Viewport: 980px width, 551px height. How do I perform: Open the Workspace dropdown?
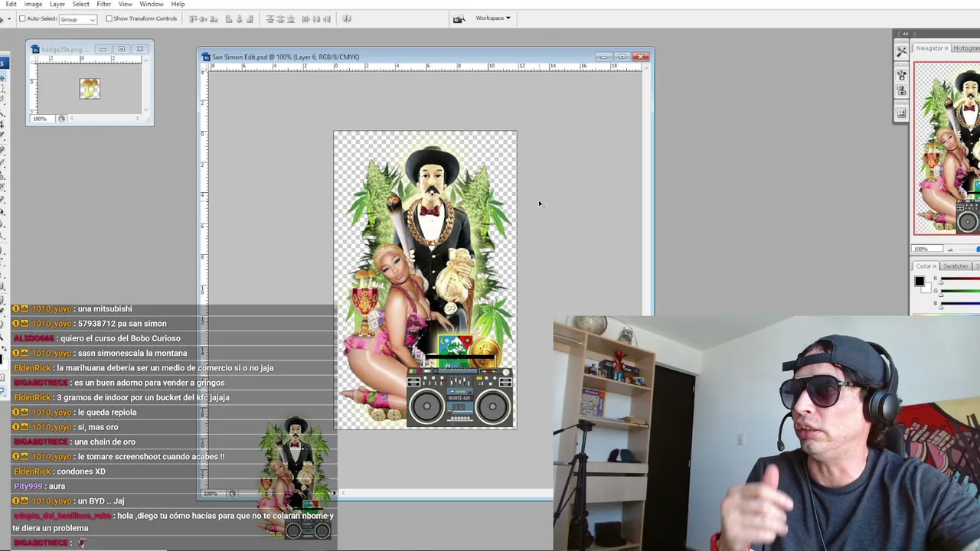(x=493, y=18)
